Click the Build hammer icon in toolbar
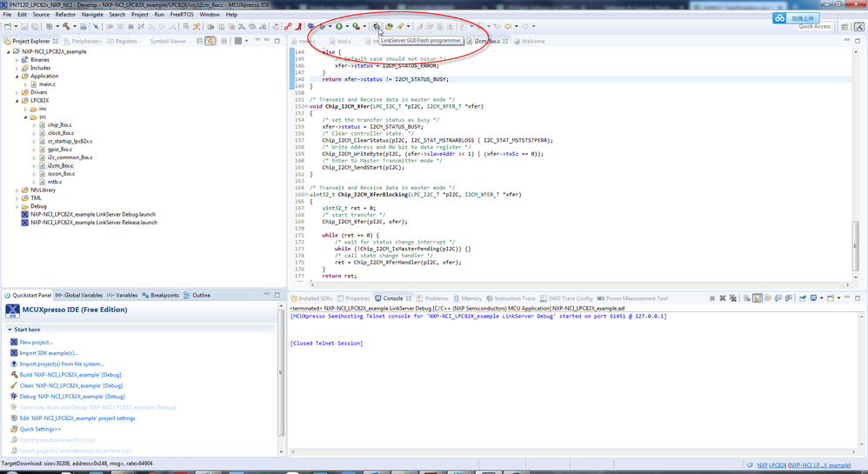The image size is (868, 474). pos(66,26)
